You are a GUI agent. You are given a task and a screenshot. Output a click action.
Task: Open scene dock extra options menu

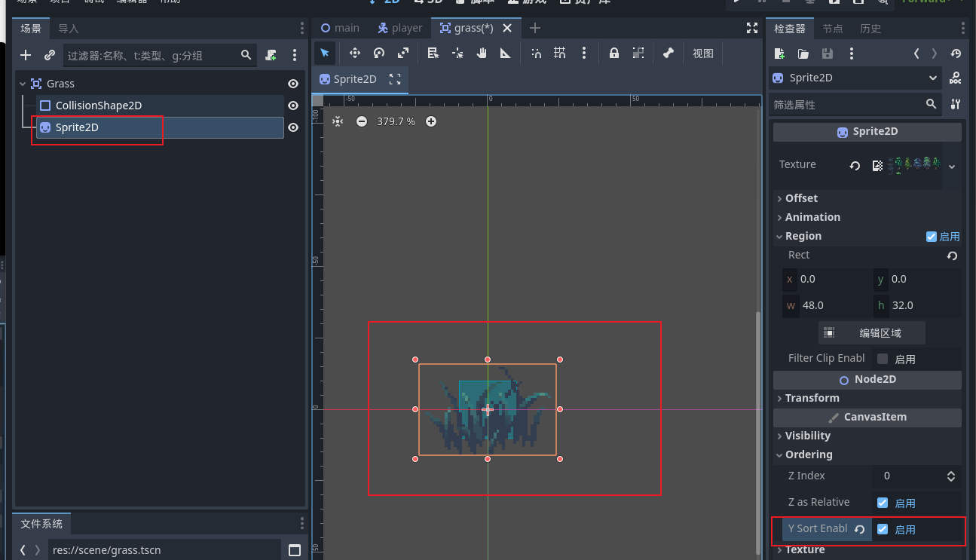pos(295,55)
